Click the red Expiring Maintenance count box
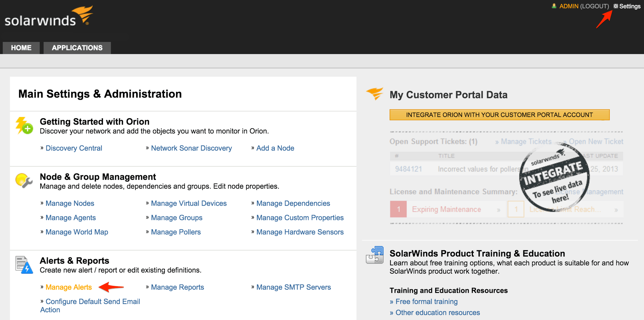Image resolution: width=644 pixels, height=320 pixels. click(x=398, y=209)
